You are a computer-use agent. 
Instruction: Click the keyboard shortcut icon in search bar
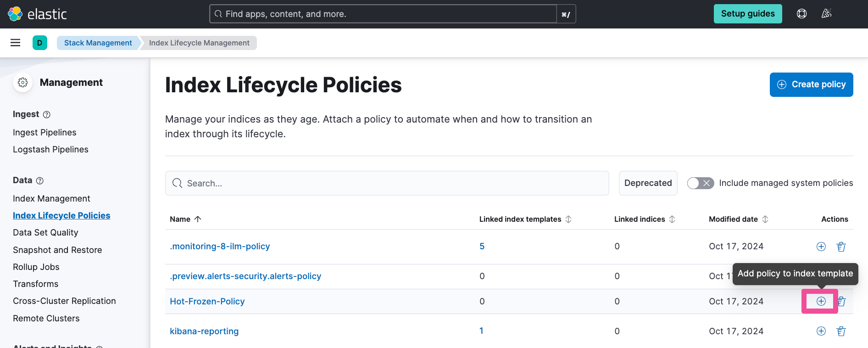point(566,14)
